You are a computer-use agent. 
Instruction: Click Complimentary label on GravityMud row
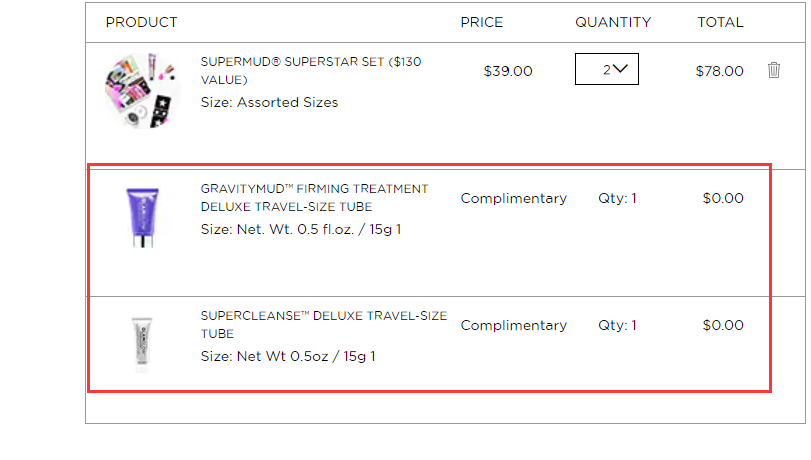(514, 198)
